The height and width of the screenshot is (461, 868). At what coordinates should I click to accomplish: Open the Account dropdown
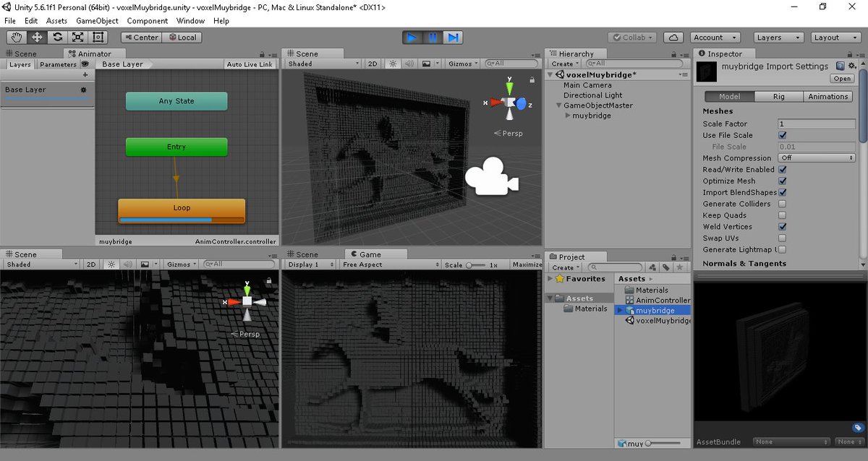coord(714,38)
